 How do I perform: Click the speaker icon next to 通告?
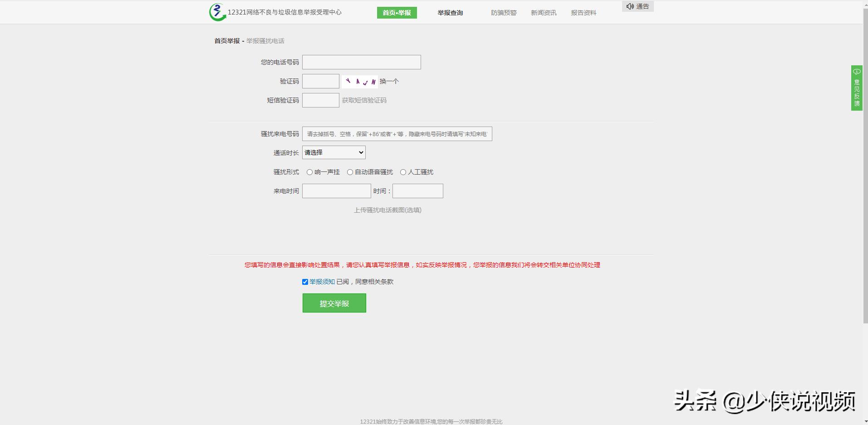click(x=630, y=6)
